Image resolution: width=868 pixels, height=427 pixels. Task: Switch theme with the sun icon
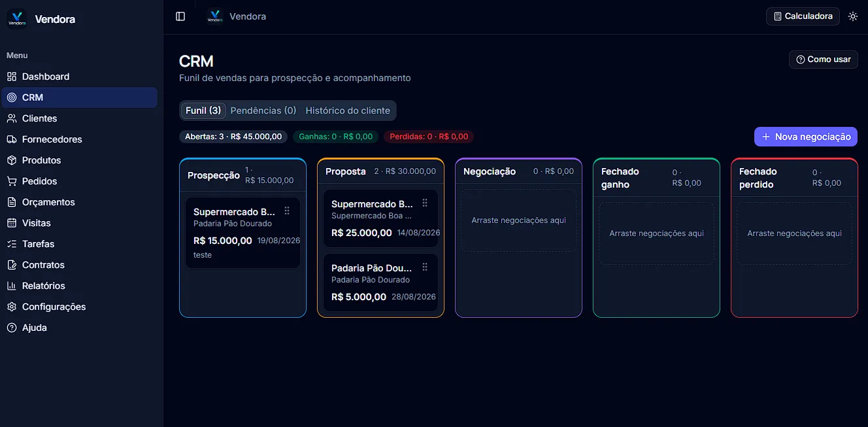tap(853, 16)
